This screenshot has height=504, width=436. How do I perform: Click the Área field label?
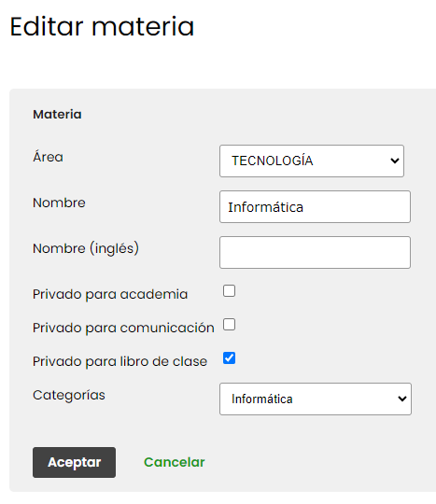(48, 157)
